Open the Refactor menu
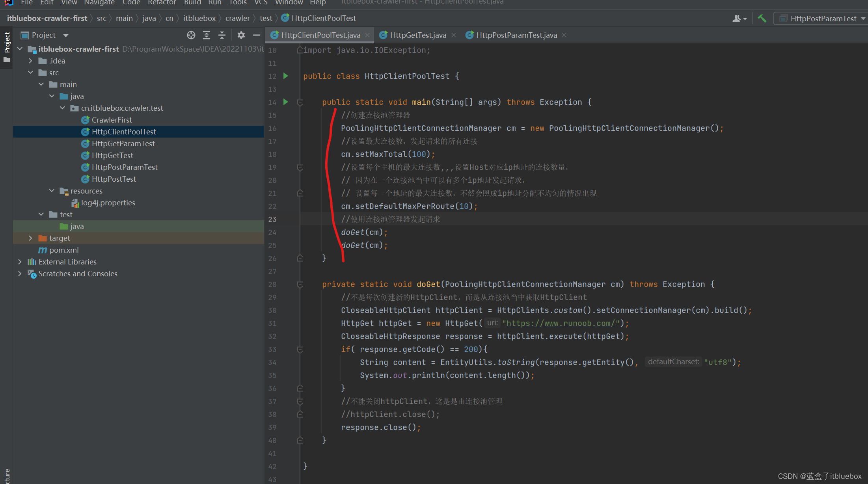 pyautogui.click(x=162, y=3)
